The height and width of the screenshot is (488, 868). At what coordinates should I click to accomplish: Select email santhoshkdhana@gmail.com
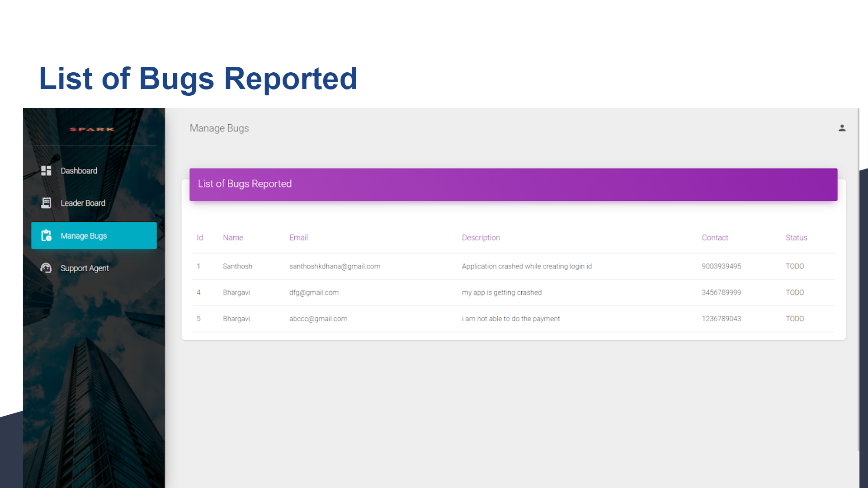pyautogui.click(x=335, y=267)
